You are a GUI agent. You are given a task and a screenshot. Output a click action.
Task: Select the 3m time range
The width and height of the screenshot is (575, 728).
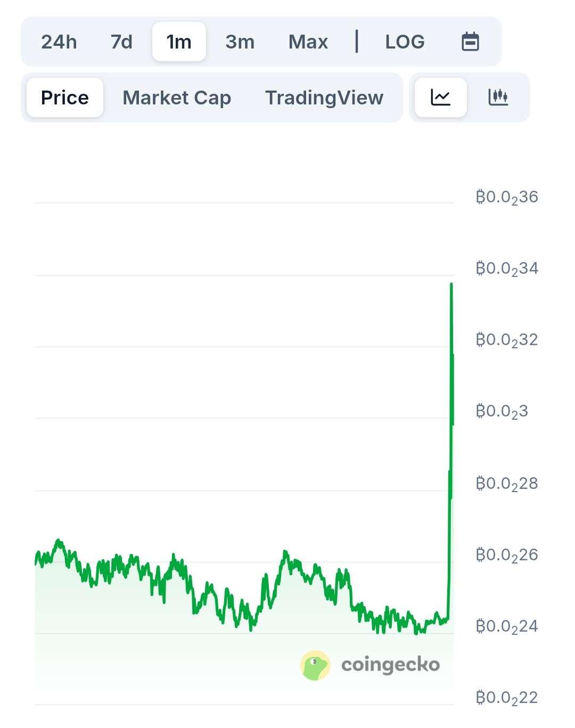click(240, 42)
